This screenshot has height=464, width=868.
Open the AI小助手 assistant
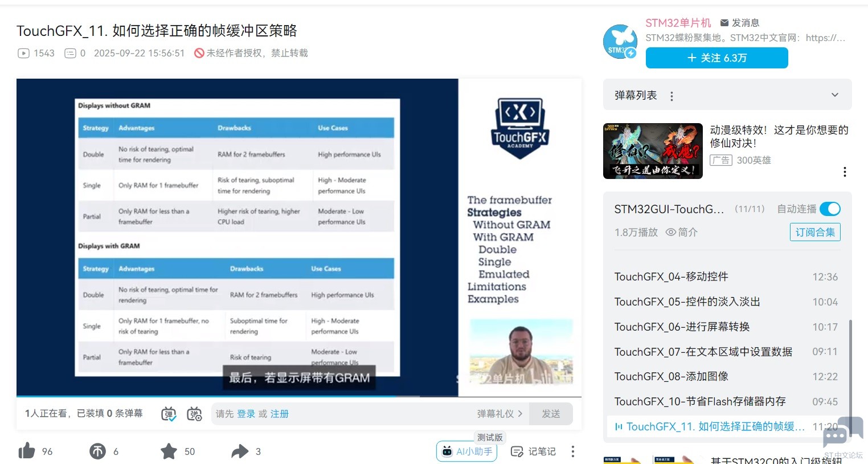tap(467, 451)
